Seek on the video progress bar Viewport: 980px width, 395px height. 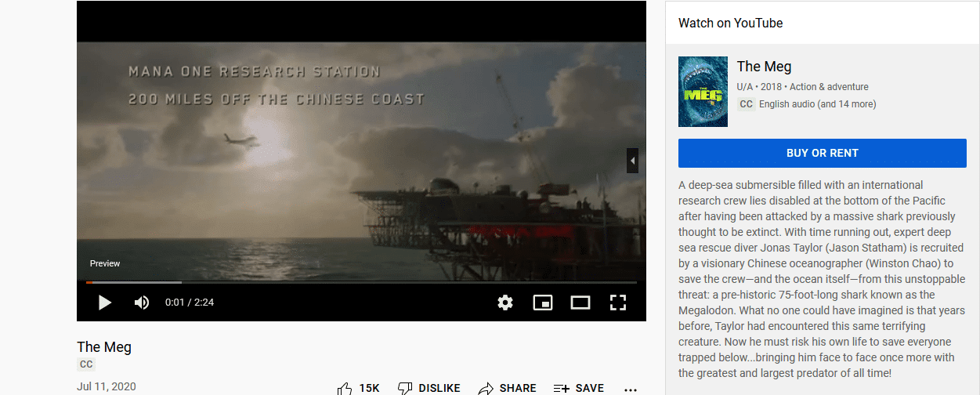point(361,282)
